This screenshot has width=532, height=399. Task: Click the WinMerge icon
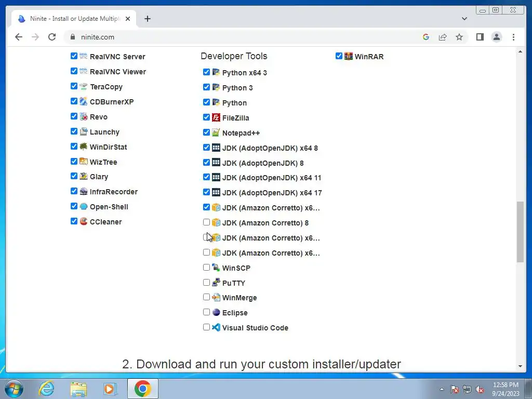tap(216, 297)
